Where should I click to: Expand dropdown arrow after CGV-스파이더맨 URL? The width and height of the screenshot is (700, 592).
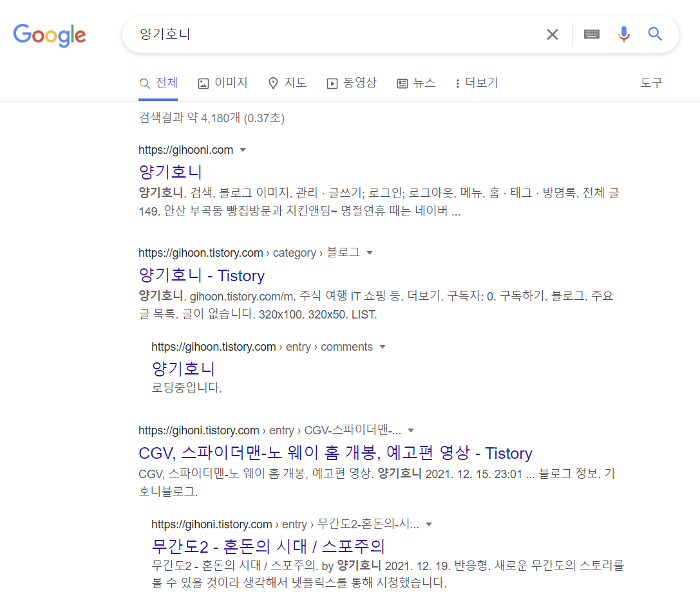(x=411, y=430)
